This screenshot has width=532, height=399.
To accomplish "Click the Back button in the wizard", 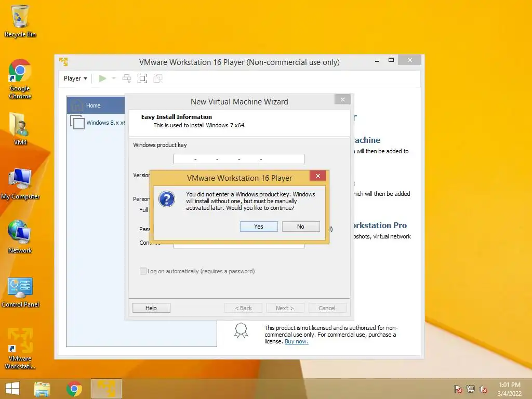I will click(x=243, y=308).
